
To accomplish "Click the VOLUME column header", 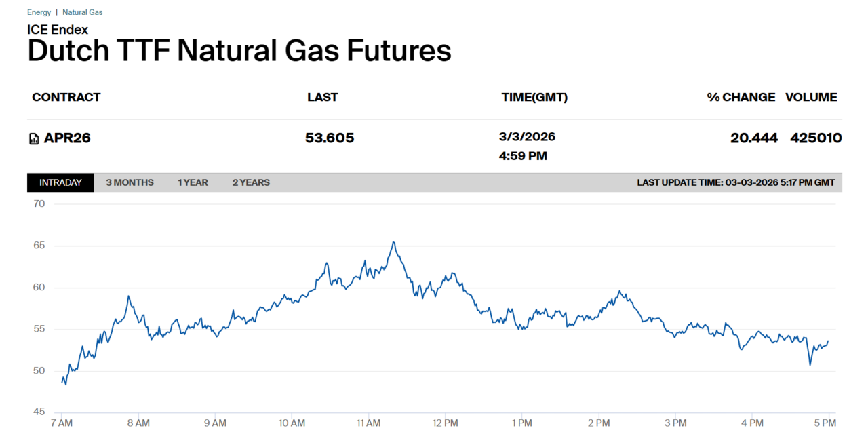I will click(x=811, y=97).
